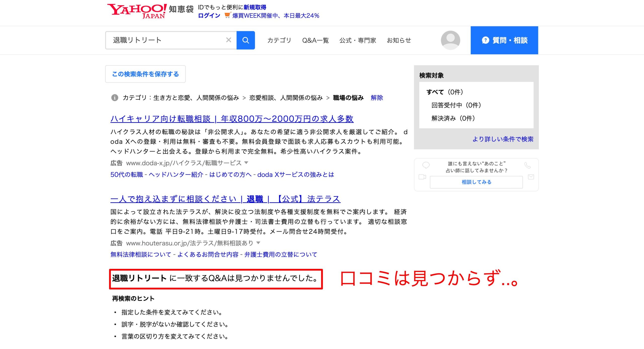644x349 pixels.
Task: Click the magnifier search button
Action: point(246,40)
